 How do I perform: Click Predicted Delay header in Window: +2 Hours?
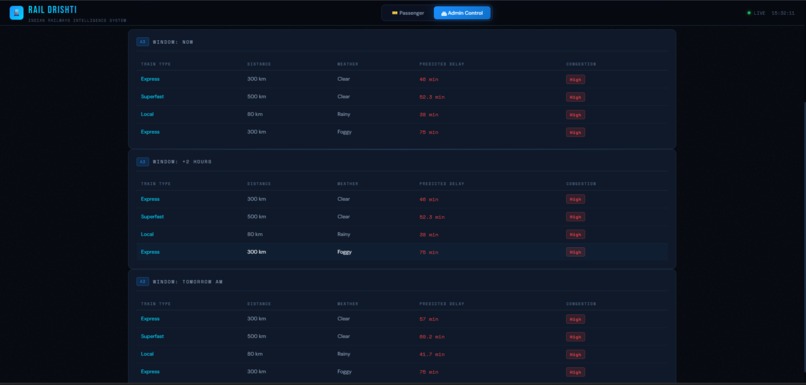[442, 184]
